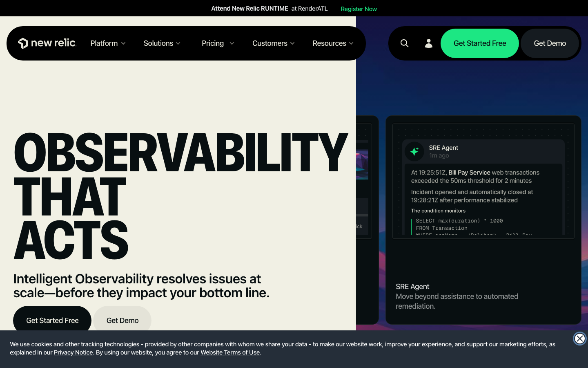Click the 'Bill Pay Service' text in the alert
The height and width of the screenshot is (368, 588).
click(469, 173)
